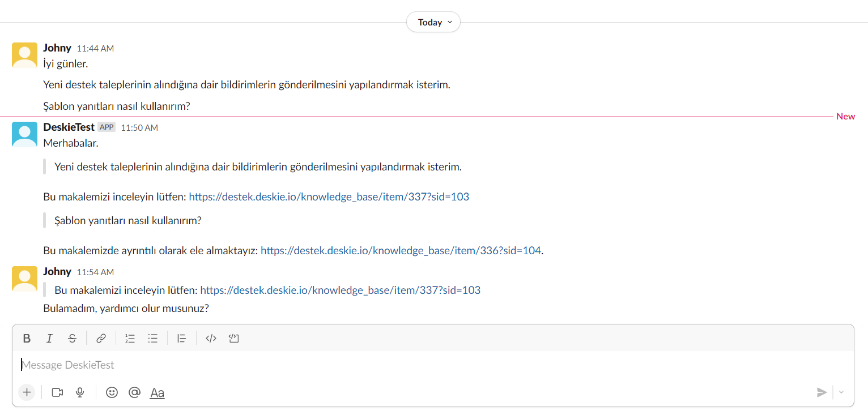The image size is (868, 419).
Task: Click Johny's original 'Yeni destek taleplerinin' message line
Action: tap(246, 85)
